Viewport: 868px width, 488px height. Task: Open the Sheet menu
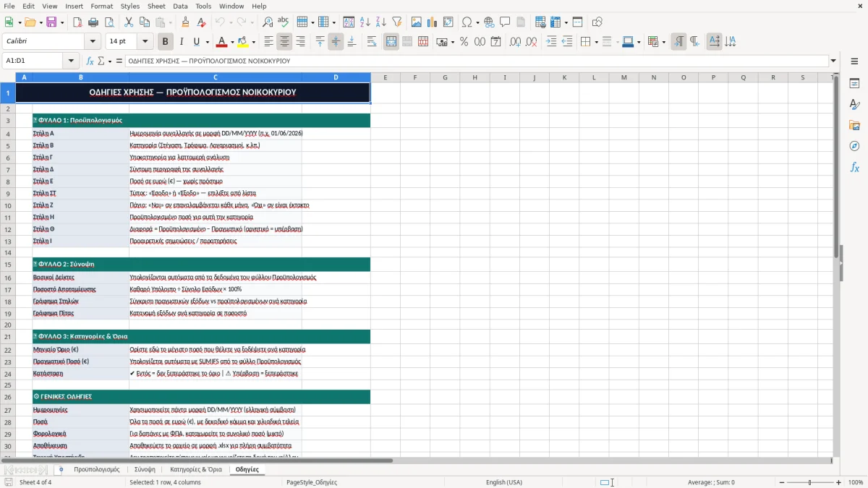coord(156,6)
